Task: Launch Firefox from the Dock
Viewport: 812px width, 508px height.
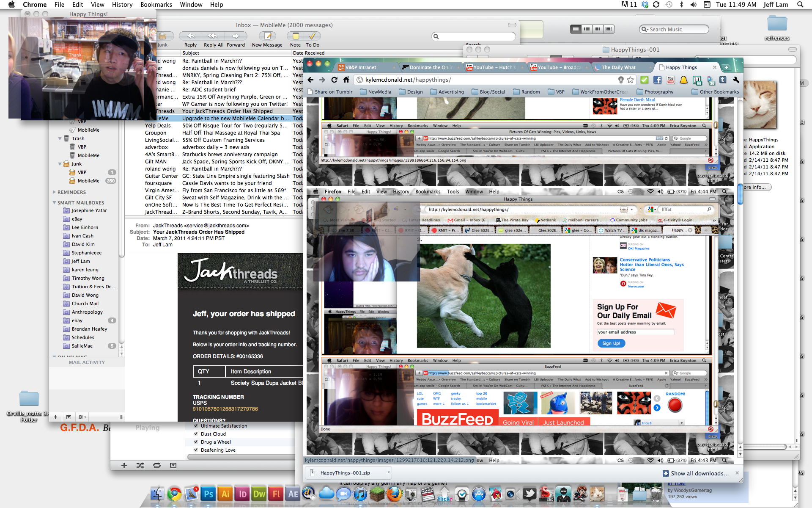Action: 394,494
